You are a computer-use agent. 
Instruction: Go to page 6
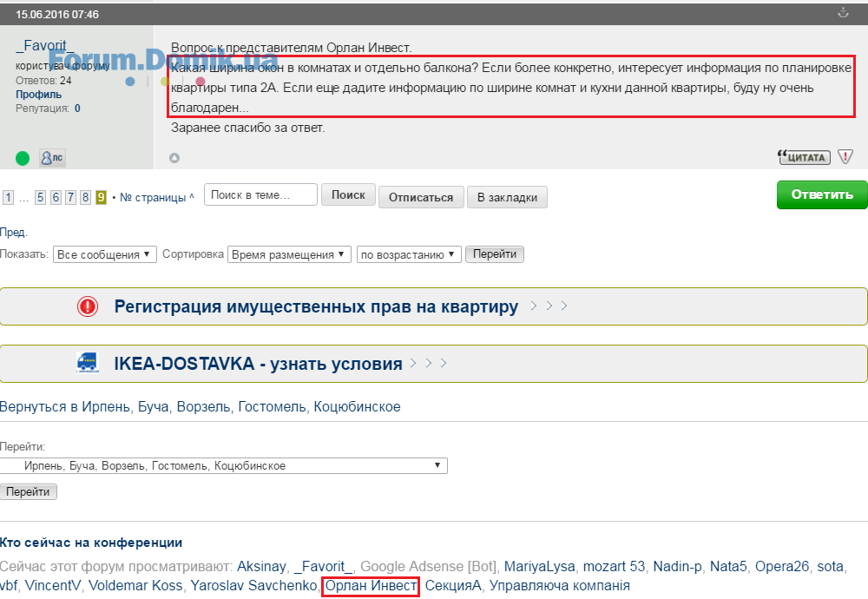point(56,198)
